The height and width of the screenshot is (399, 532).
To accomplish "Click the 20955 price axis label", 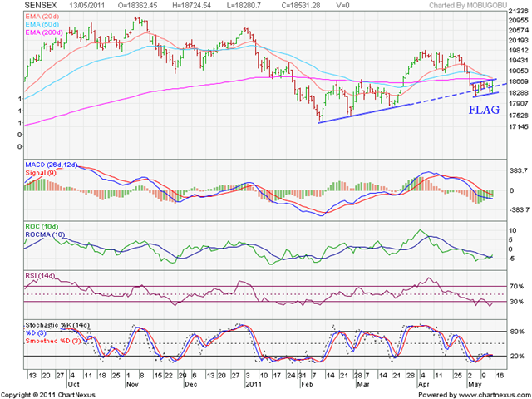I will 518,20.
